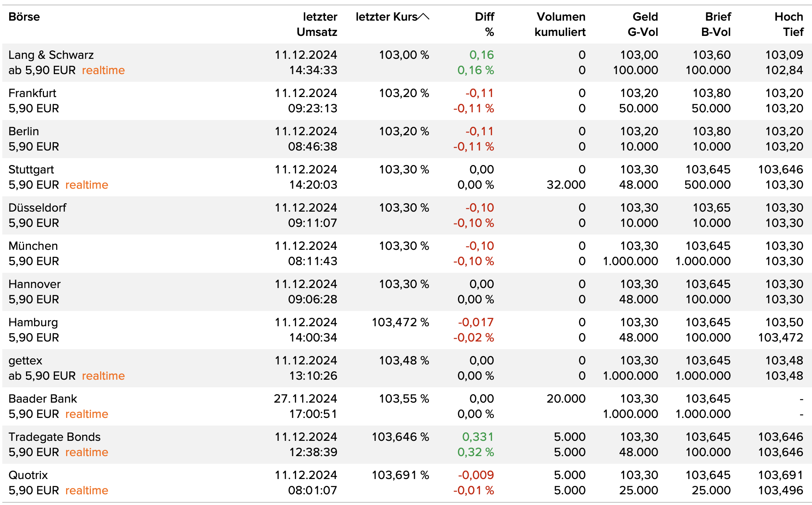This screenshot has width=812, height=505.
Task: Click the Düsseldorf exchange name
Action: 37,208
